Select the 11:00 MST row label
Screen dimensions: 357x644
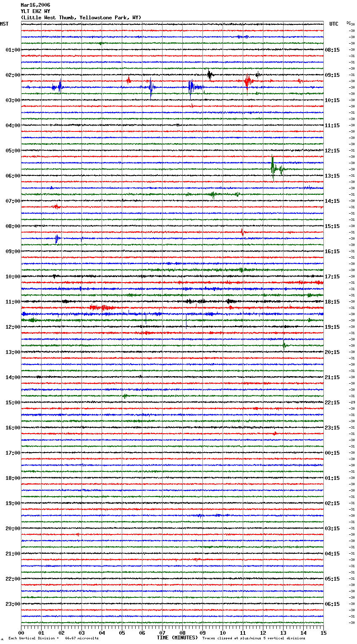(13, 302)
